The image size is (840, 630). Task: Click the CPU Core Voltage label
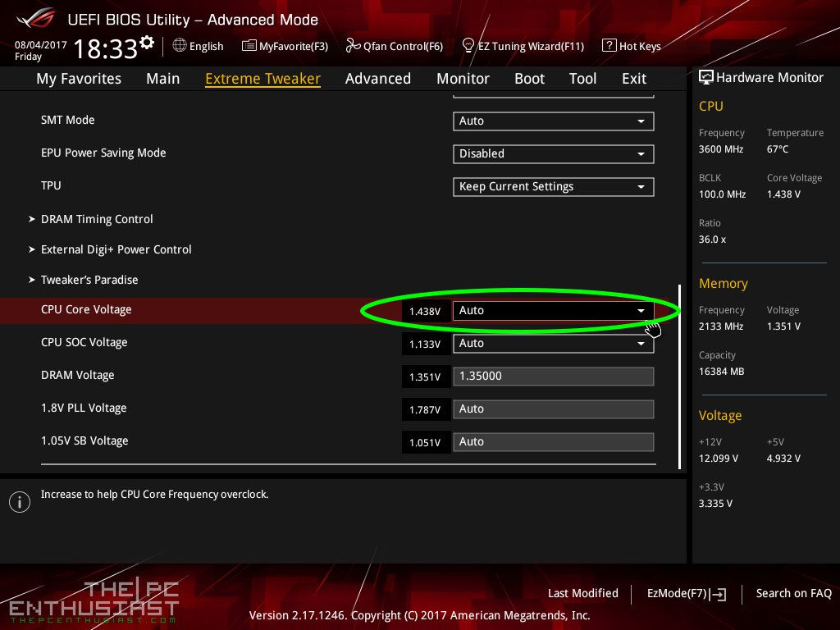coord(86,309)
